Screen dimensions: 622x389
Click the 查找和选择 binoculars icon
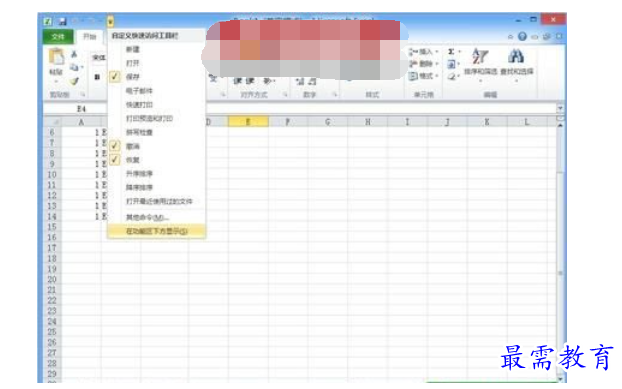tap(516, 57)
